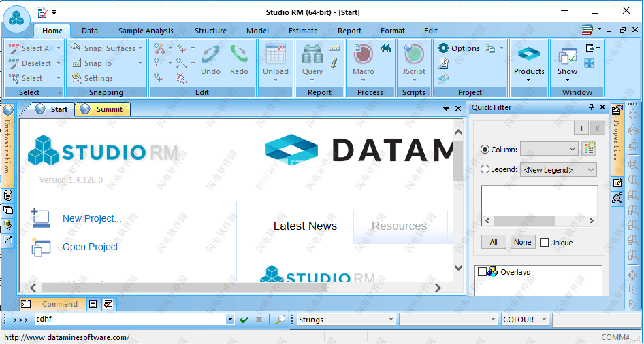Screen dimensions: 644x344
Task: Toggle the Unique checkbox
Action: click(544, 243)
